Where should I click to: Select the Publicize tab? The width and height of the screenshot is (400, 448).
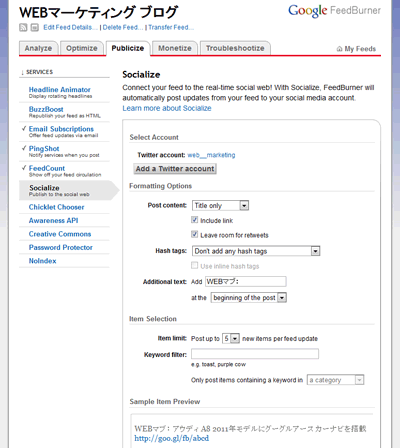point(128,48)
